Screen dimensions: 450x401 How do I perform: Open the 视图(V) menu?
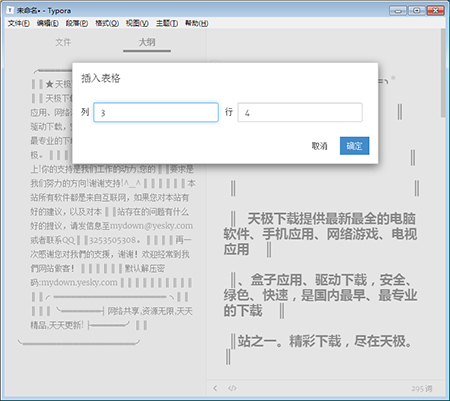click(x=137, y=23)
